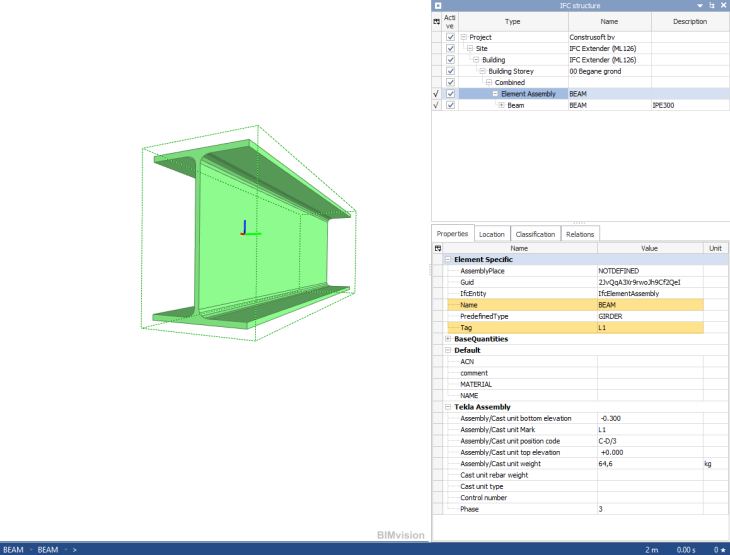Sort by the Type column header
The width and height of the screenshot is (730, 555).
[x=513, y=21]
